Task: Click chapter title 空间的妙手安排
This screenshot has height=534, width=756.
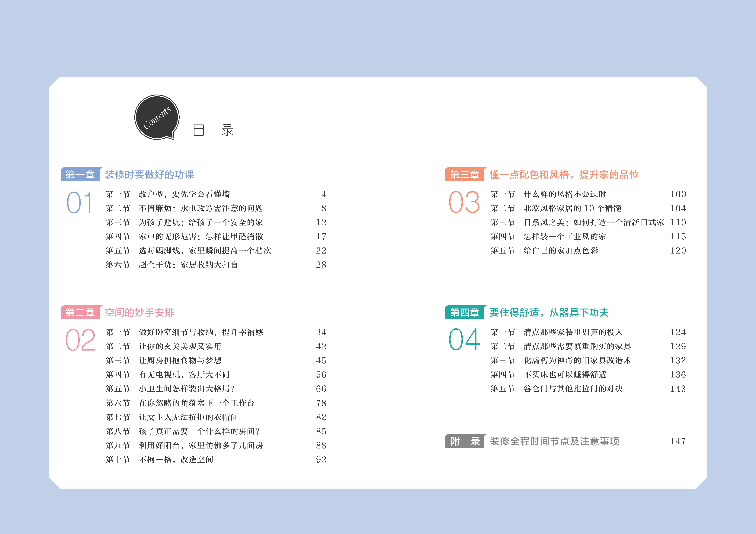Action: 139,312
